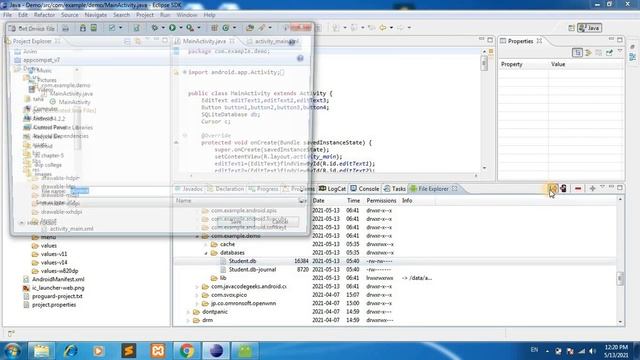Viewport: 640px width, 360px height.
Task: Expand the drm folder
Action: tap(188, 320)
